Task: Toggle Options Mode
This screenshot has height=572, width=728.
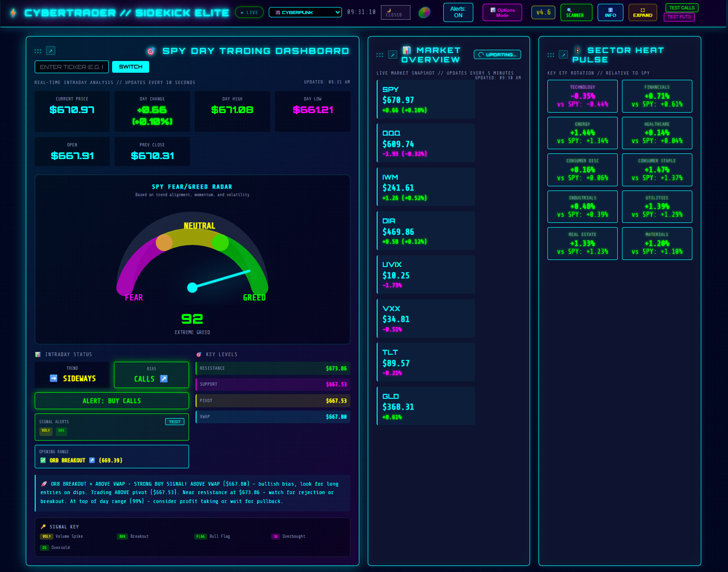Action: click(502, 13)
